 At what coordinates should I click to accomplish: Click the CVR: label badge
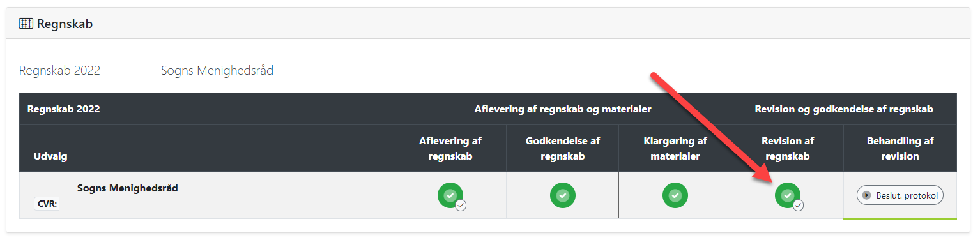tap(48, 204)
